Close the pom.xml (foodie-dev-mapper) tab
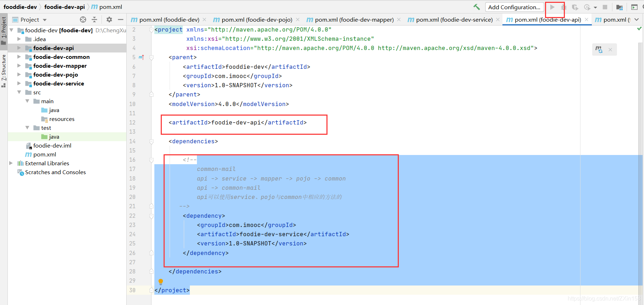 point(399,20)
